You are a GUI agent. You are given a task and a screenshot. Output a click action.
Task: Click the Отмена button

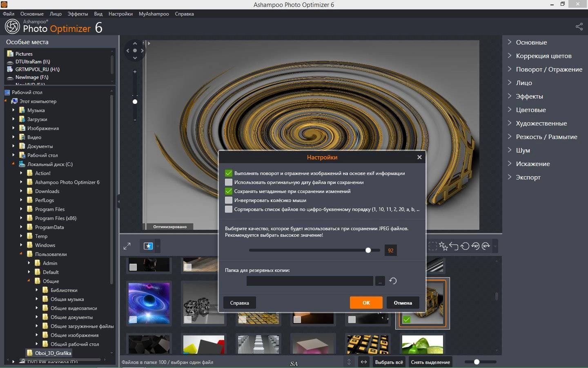[x=403, y=303]
